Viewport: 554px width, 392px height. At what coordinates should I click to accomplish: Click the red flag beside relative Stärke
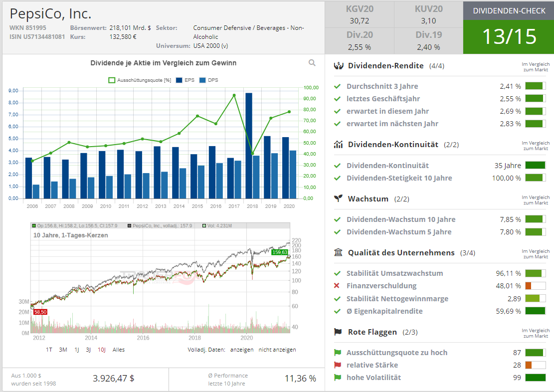click(x=337, y=365)
